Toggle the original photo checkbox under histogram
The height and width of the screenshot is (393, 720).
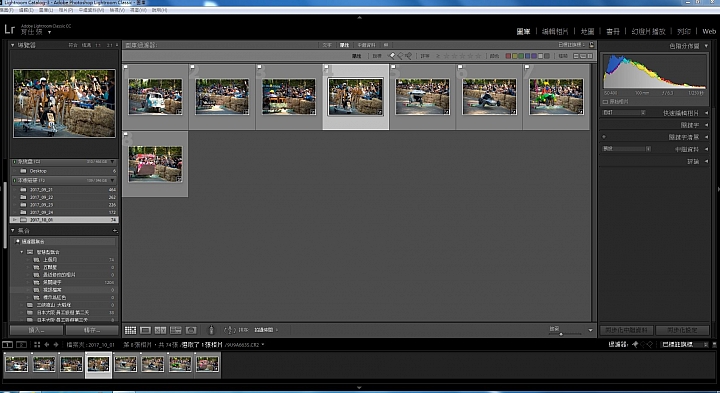click(x=605, y=101)
